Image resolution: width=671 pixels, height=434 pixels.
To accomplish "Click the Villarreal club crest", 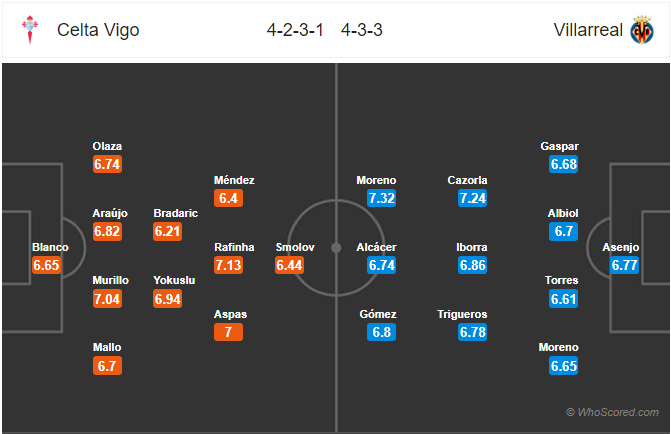I will pos(641,30).
